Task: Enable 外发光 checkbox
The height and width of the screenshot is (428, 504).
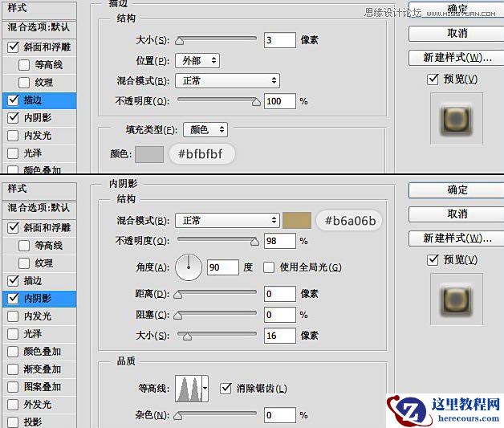Action: (x=13, y=405)
